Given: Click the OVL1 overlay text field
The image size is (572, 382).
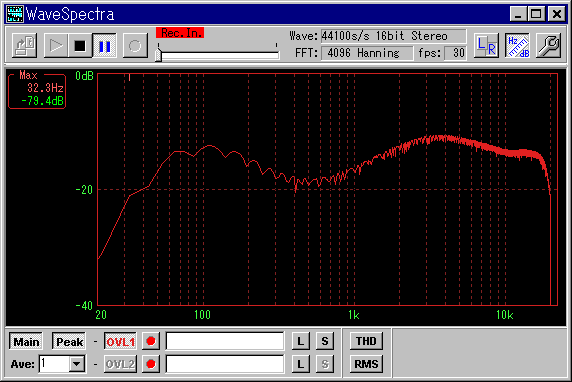Looking at the screenshot, I should 225,342.
